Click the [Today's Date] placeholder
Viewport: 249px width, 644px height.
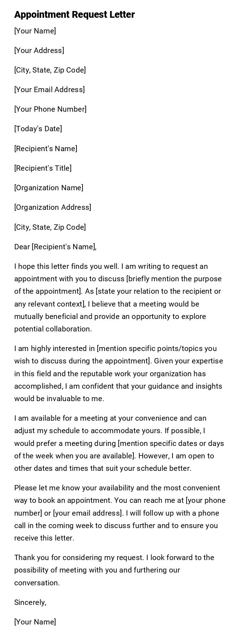[38, 129]
